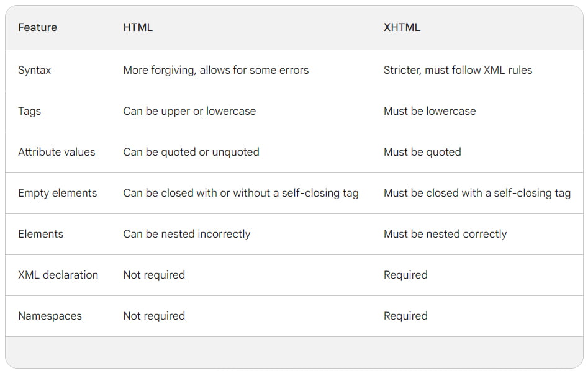This screenshot has height=371, width=588.
Task: Select "More forgiving, allows for some errors" text
Action: (215, 70)
